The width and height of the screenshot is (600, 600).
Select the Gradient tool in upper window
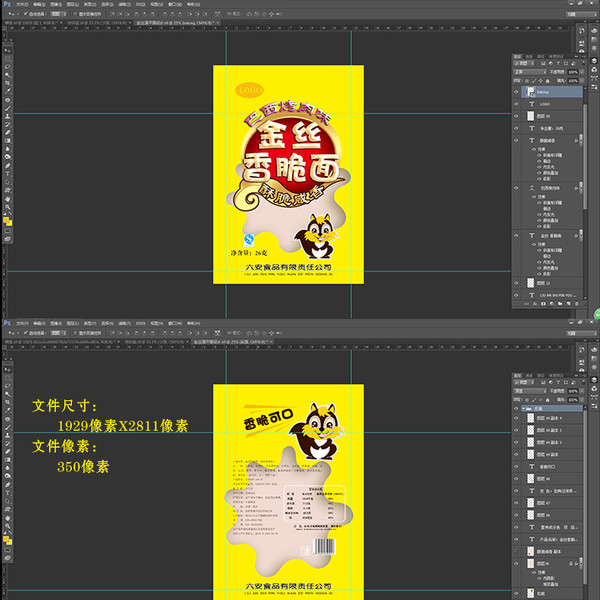(x=7, y=141)
